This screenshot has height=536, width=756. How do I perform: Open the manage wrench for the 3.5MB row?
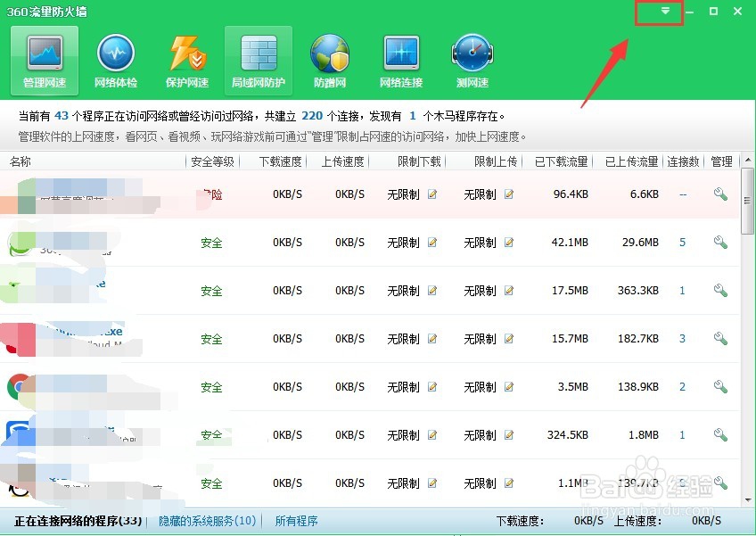pos(720,387)
